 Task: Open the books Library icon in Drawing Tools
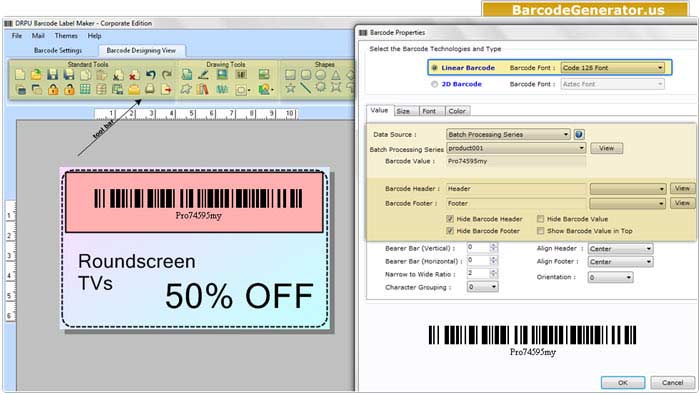pyautogui.click(x=203, y=89)
